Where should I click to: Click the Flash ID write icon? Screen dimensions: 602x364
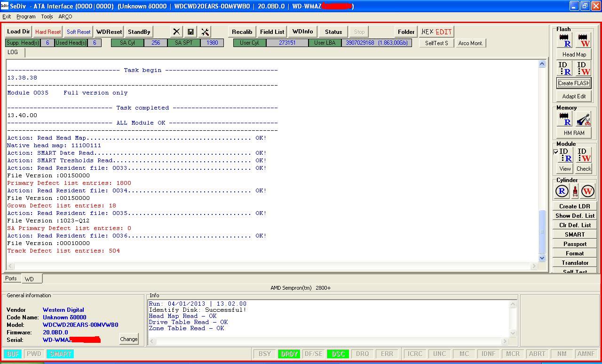pos(584,68)
